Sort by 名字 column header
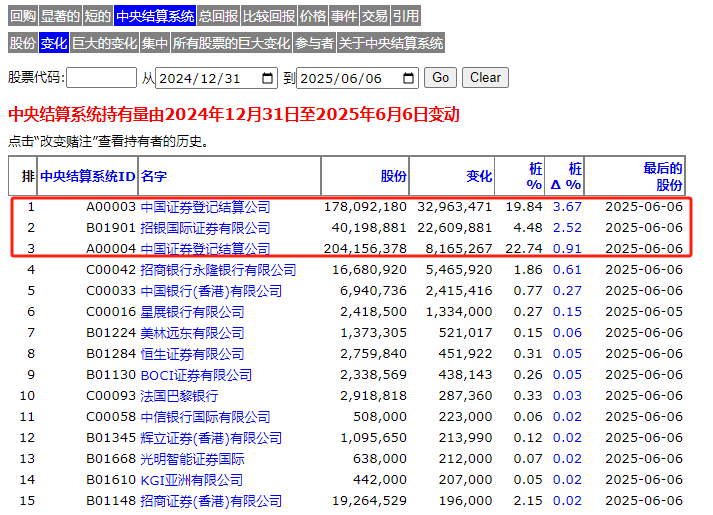This screenshot has height=515, width=713. point(154,176)
